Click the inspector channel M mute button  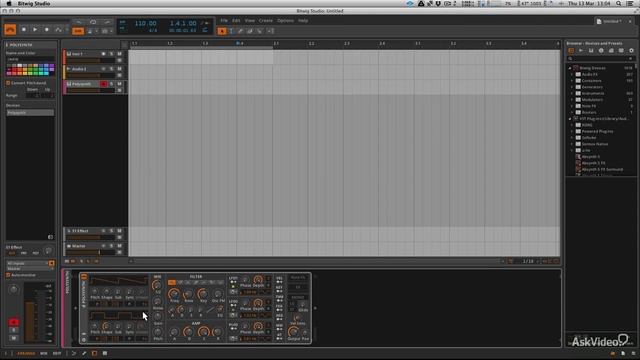pyautogui.click(x=13, y=338)
